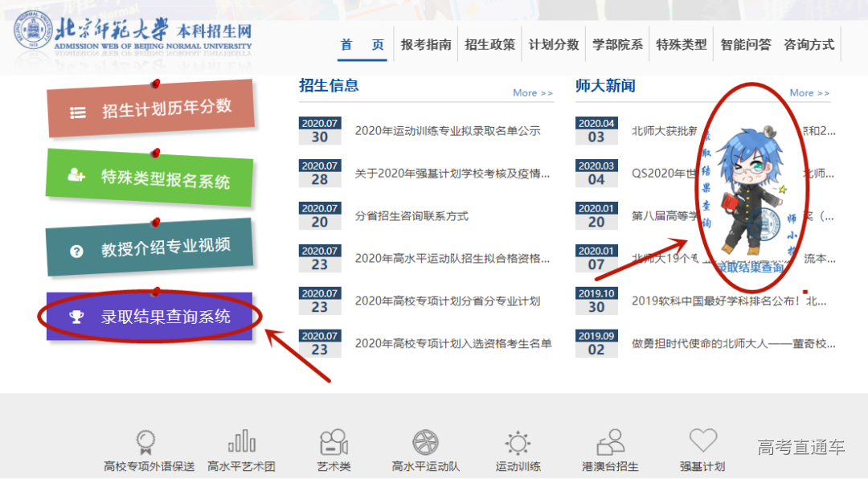Viewport: 868px width, 479px height.
Task: Open the 高水平艺术团 bar chart icon
Action: coord(241,442)
